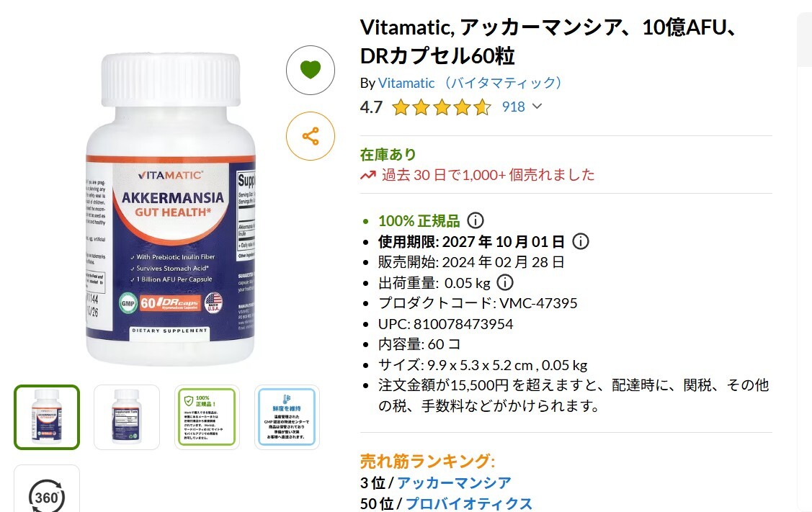Select 100% 正規品 info thumbnail
The height and width of the screenshot is (512, 812).
click(x=207, y=417)
